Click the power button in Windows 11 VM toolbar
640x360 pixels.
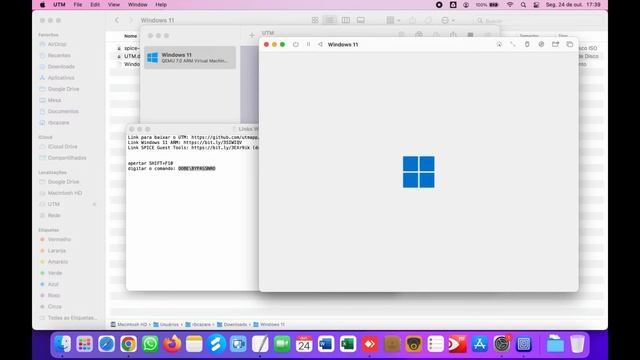click(x=296, y=44)
